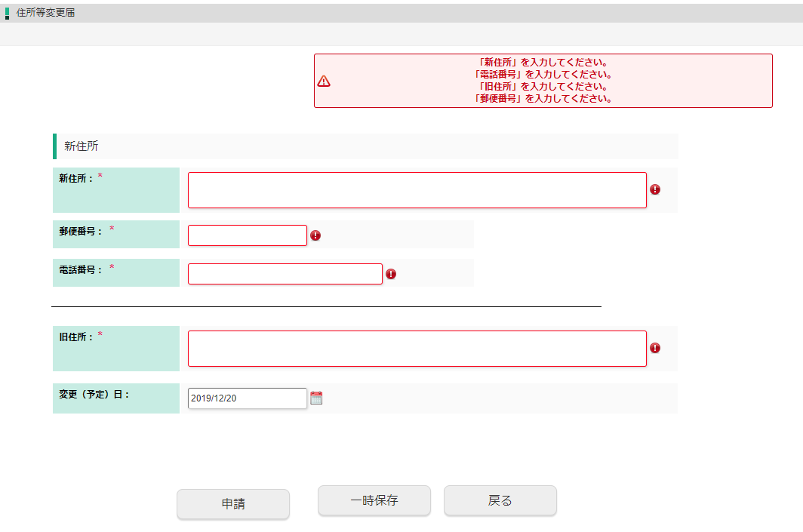The height and width of the screenshot is (532, 803).
Task: Click the error icon next to 旧住所 field
Action: pyautogui.click(x=655, y=348)
